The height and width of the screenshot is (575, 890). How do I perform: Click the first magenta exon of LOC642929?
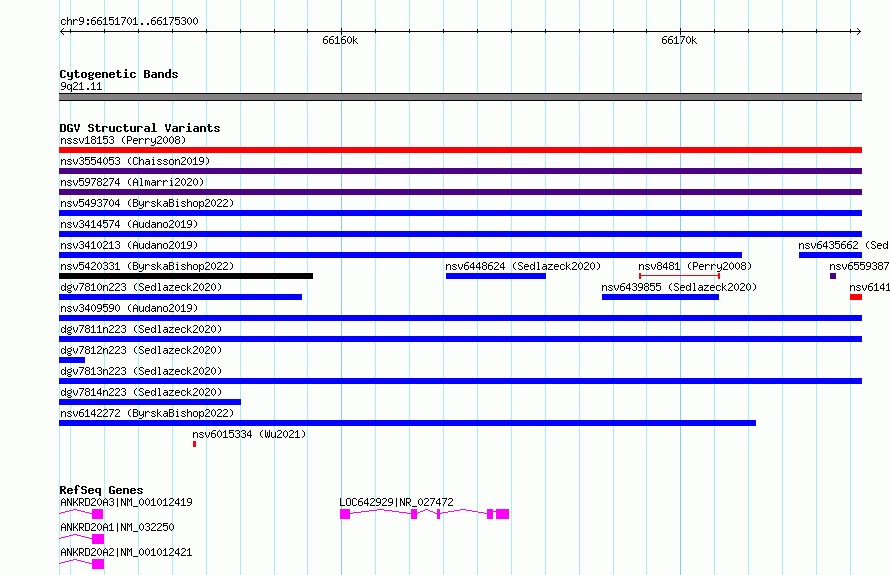345,514
